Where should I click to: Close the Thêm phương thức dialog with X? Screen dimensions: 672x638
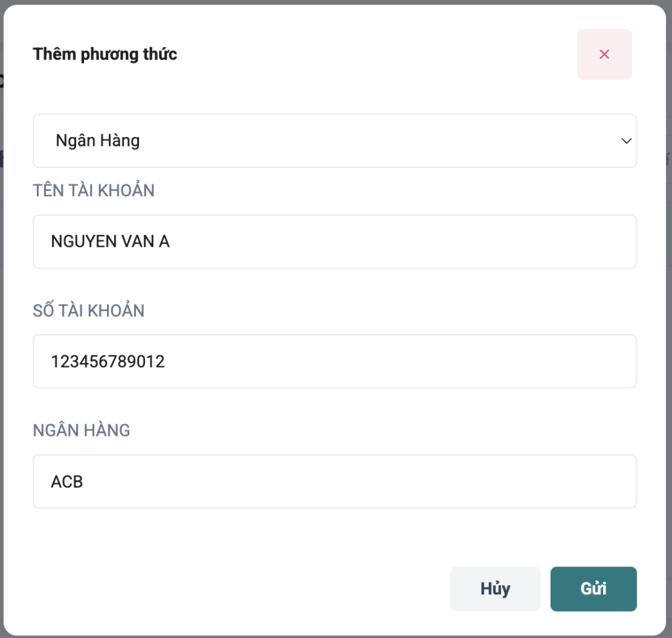pos(604,54)
